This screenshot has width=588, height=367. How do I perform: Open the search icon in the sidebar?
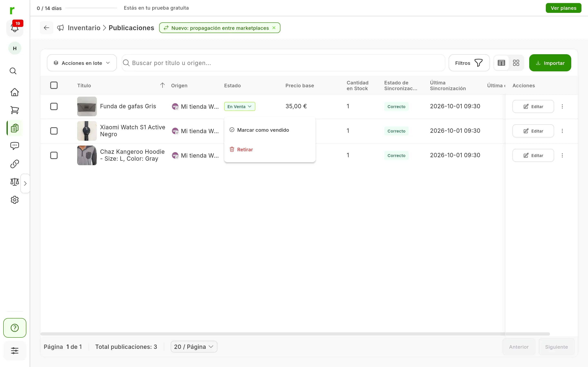point(13,71)
